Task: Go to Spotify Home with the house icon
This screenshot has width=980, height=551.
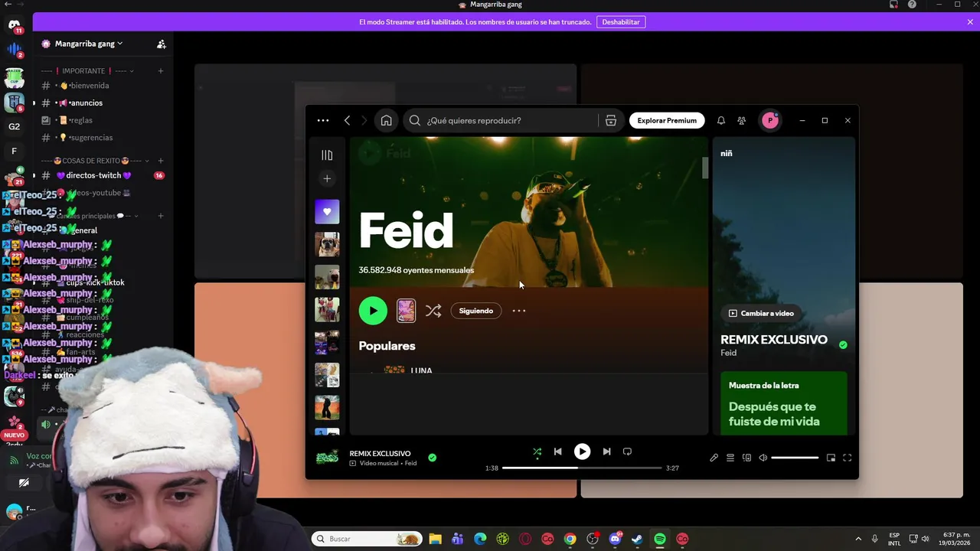Action: [387, 120]
